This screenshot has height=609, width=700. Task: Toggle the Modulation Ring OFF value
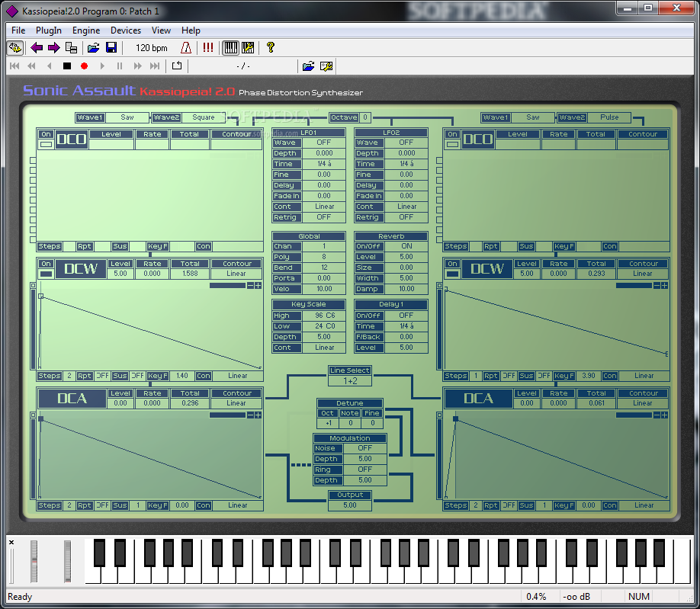[x=364, y=470]
